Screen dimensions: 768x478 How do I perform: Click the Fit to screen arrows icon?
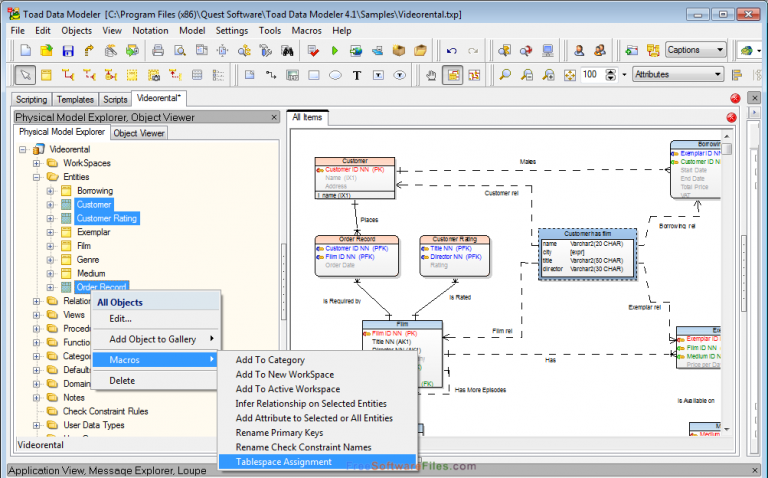[570, 75]
